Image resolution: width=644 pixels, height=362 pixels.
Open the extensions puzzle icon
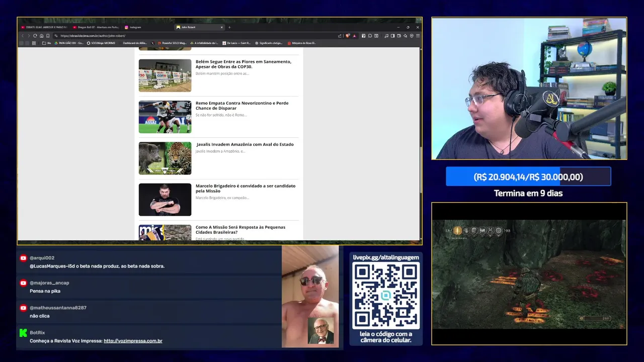click(370, 36)
